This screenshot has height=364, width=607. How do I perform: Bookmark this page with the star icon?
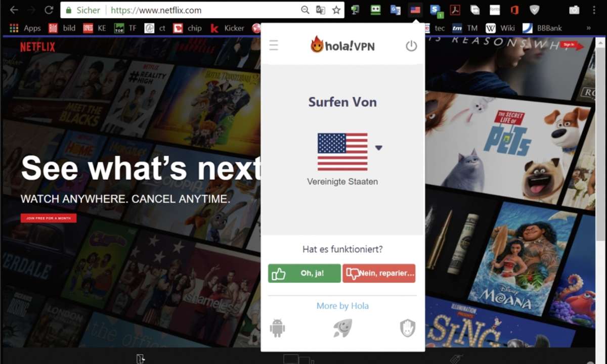336,10
